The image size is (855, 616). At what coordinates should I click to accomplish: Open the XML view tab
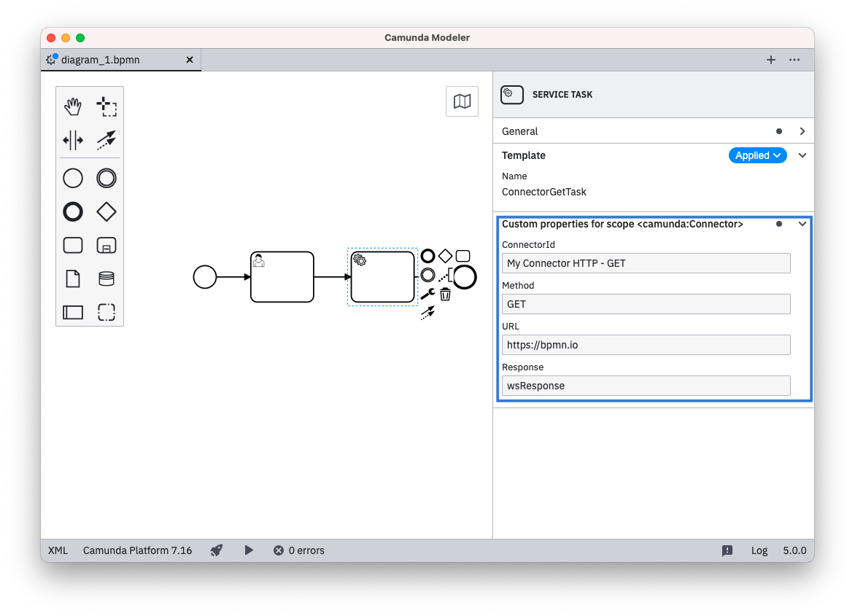(x=58, y=550)
